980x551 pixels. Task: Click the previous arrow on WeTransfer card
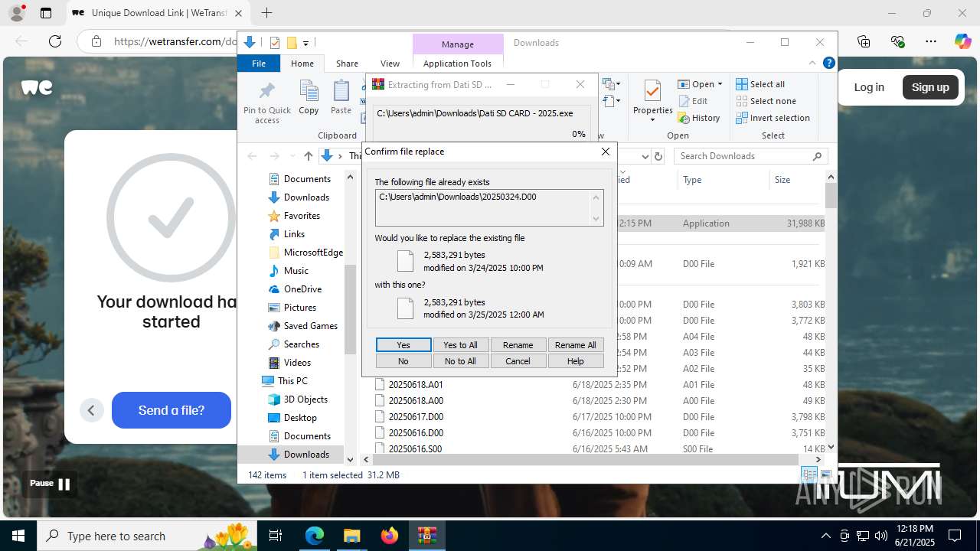click(x=91, y=410)
